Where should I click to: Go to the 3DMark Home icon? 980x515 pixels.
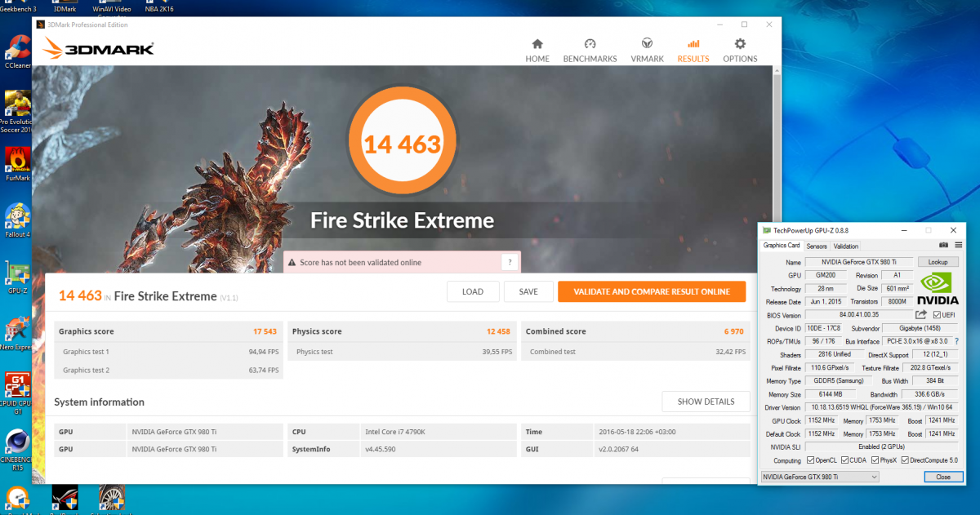point(537,44)
